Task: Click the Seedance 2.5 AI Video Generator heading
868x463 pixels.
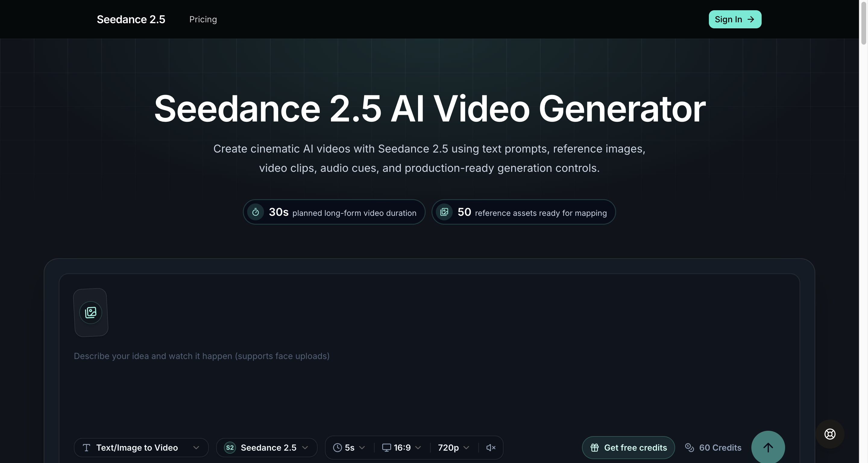Action: (x=429, y=109)
